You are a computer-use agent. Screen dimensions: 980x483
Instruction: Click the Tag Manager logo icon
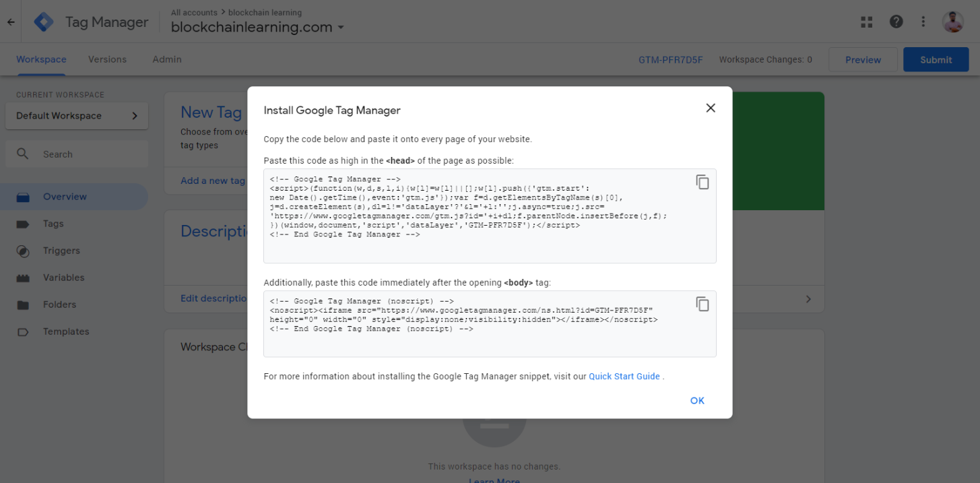pos(44,22)
